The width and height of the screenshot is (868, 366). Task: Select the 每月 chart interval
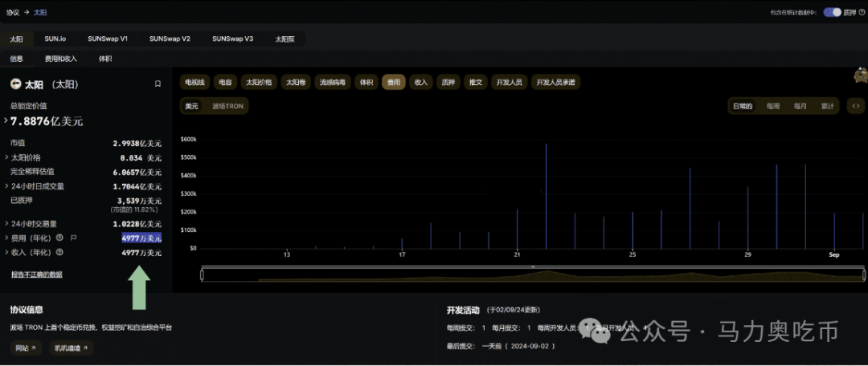click(800, 106)
